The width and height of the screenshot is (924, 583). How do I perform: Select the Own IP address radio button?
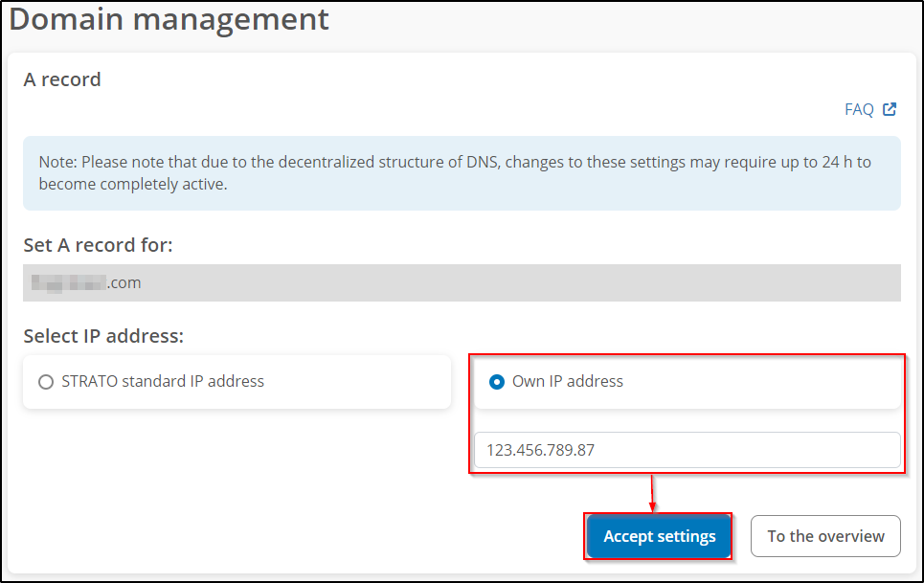[x=497, y=382]
